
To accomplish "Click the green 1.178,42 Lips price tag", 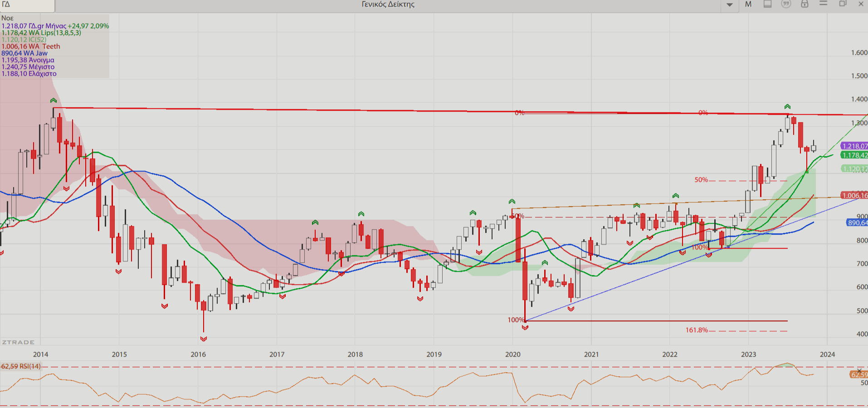I will click(854, 155).
